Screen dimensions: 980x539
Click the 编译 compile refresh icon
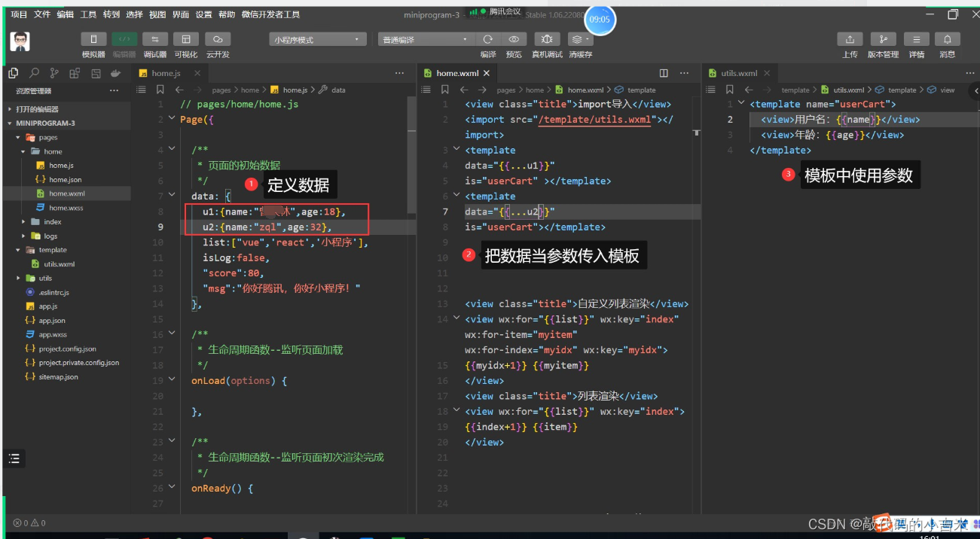[488, 39]
